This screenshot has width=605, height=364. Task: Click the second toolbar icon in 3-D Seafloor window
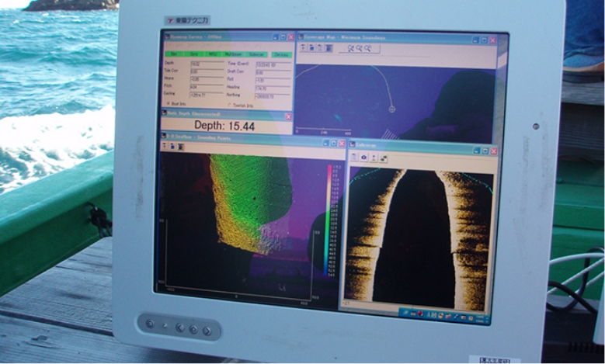[x=173, y=147]
